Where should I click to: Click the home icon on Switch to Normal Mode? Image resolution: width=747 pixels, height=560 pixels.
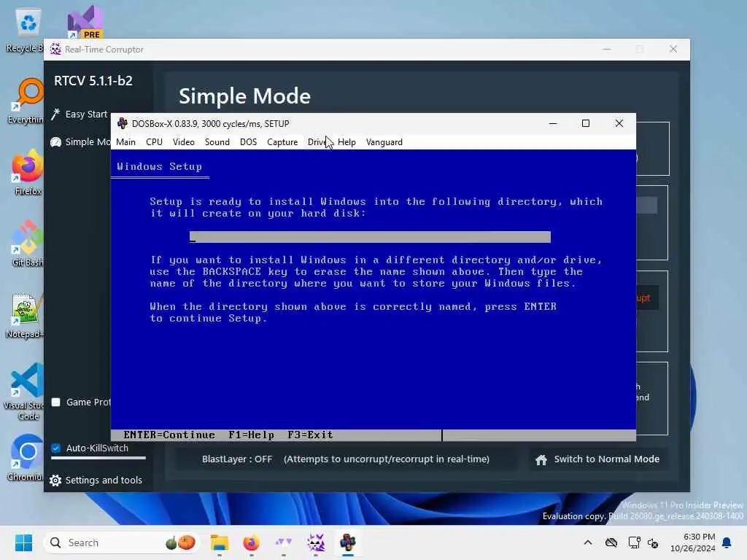coord(541,459)
